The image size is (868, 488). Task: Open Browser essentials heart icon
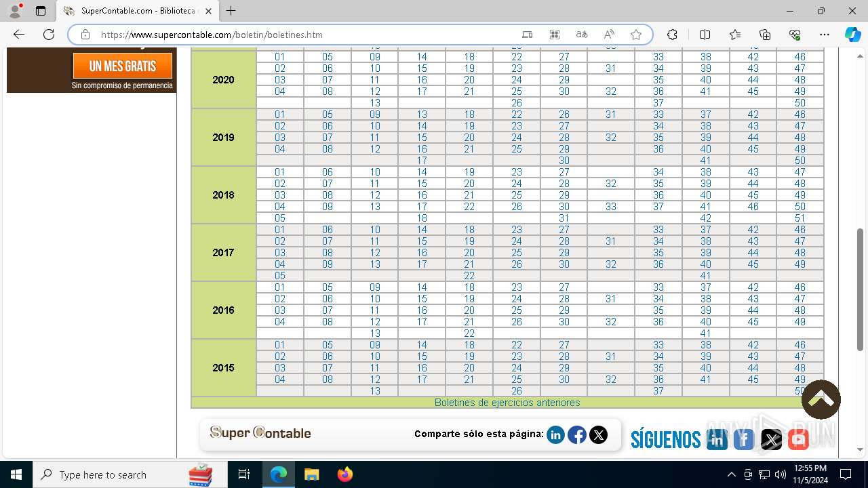[x=795, y=35]
